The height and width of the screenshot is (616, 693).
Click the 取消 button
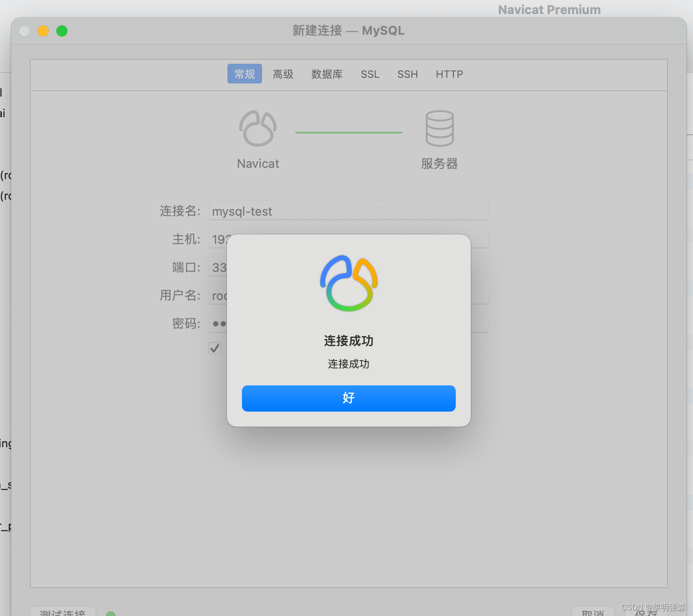tap(593, 612)
